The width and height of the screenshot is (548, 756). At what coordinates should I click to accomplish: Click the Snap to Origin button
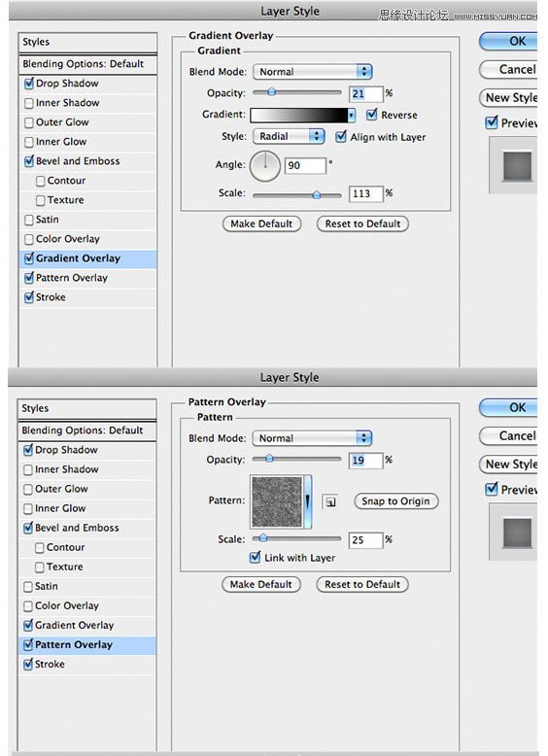[396, 501]
